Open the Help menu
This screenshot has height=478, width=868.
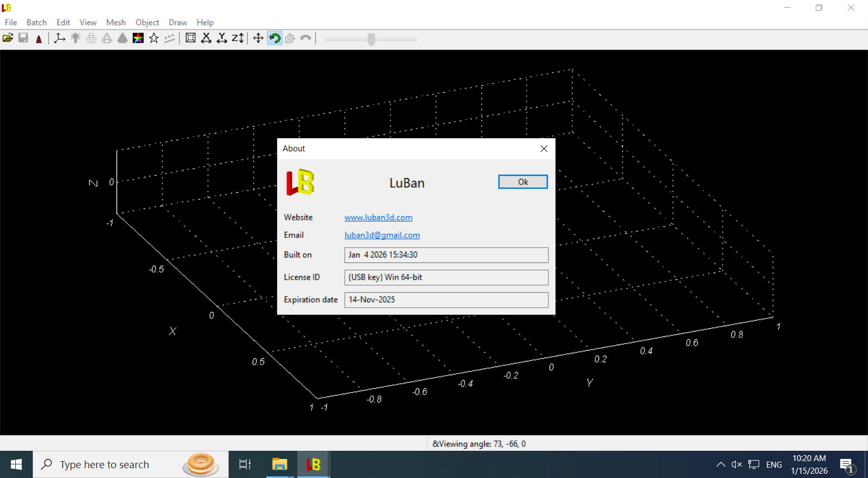(205, 22)
